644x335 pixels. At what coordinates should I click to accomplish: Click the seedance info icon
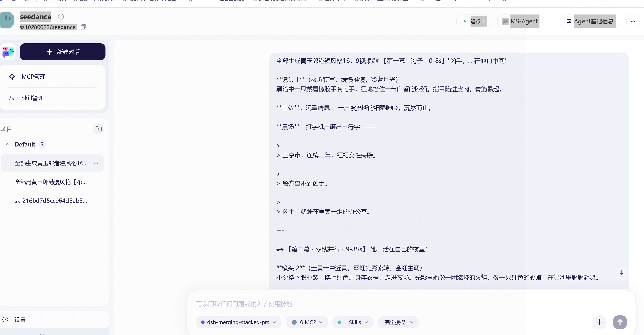coord(61,17)
